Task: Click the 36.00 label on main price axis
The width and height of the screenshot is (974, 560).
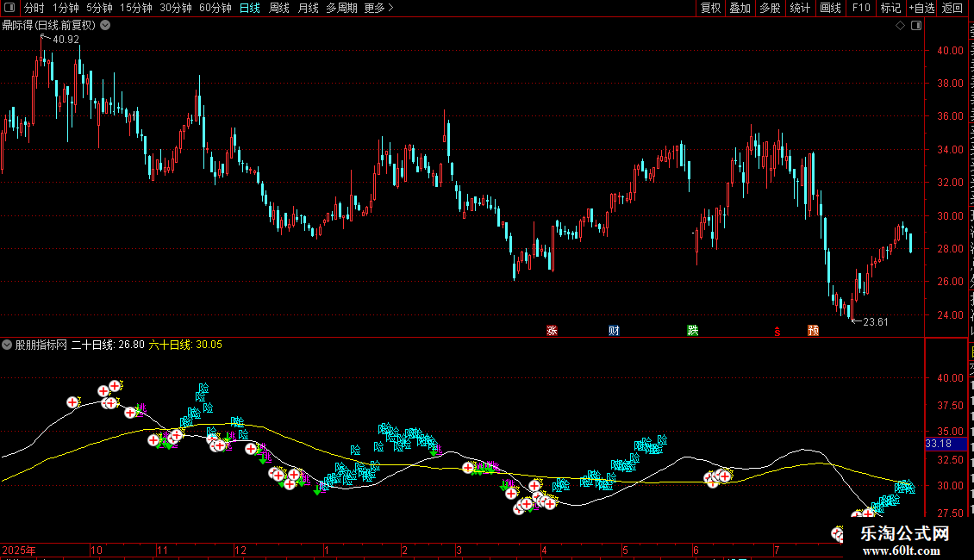Action: (x=950, y=116)
